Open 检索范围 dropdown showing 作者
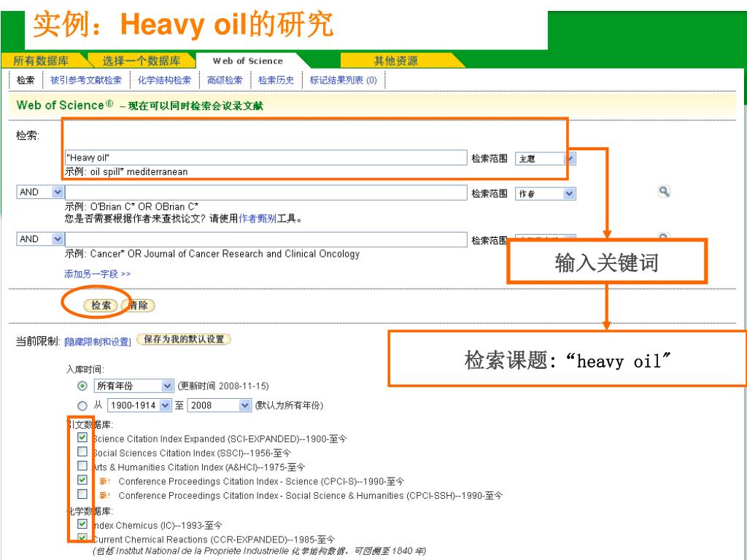The height and width of the screenshot is (560, 747). click(546, 193)
